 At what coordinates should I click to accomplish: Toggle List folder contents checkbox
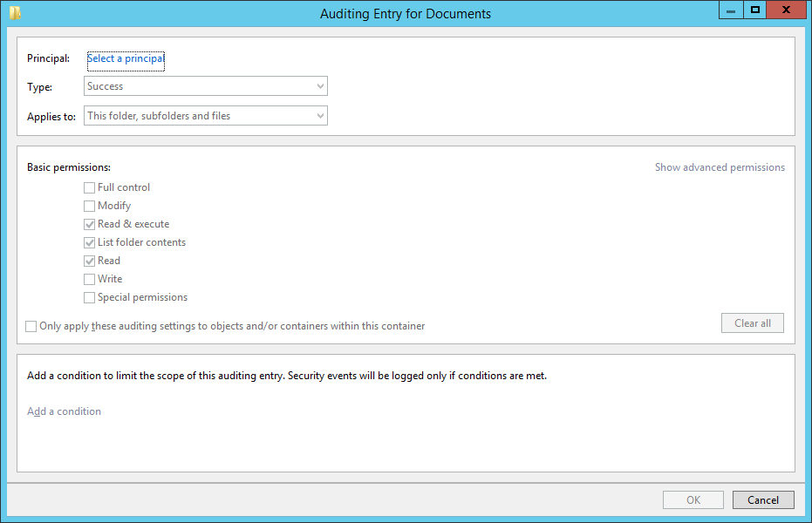tap(89, 242)
